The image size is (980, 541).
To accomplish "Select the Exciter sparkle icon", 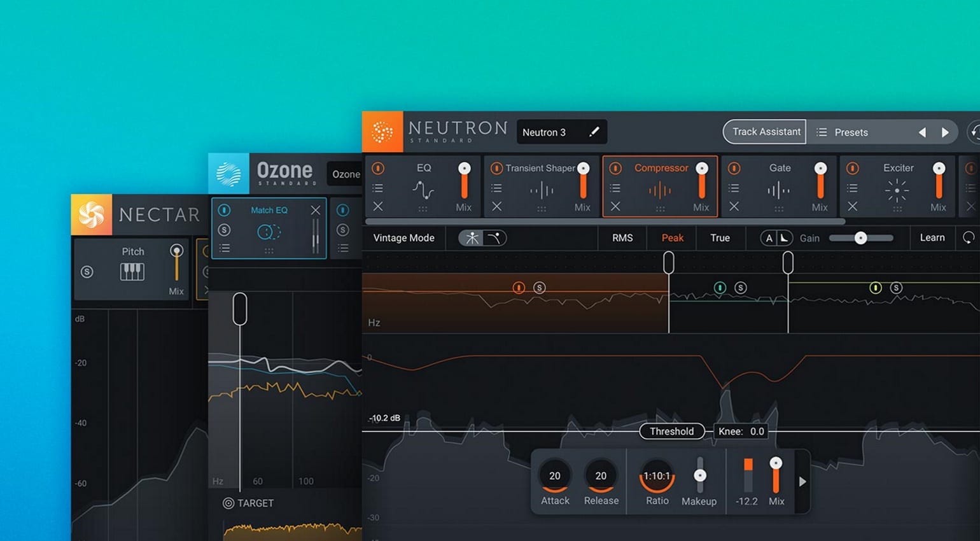I will pos(897,190).
